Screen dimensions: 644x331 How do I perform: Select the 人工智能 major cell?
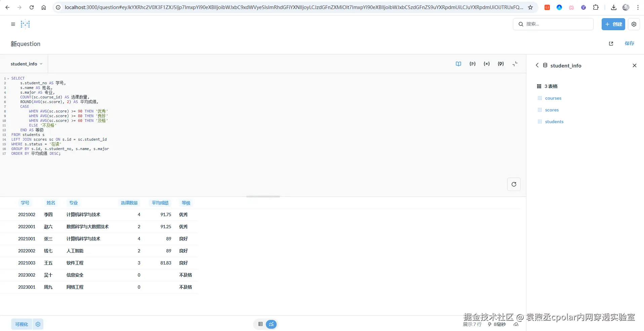point(75,251)
